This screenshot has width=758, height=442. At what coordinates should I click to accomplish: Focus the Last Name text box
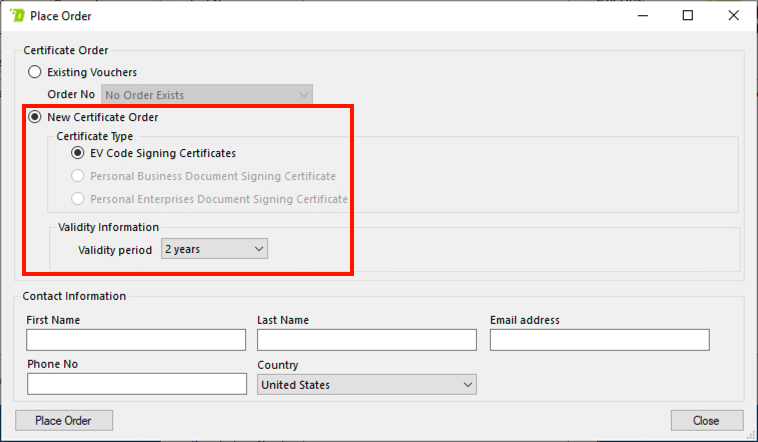coord(366,340)
